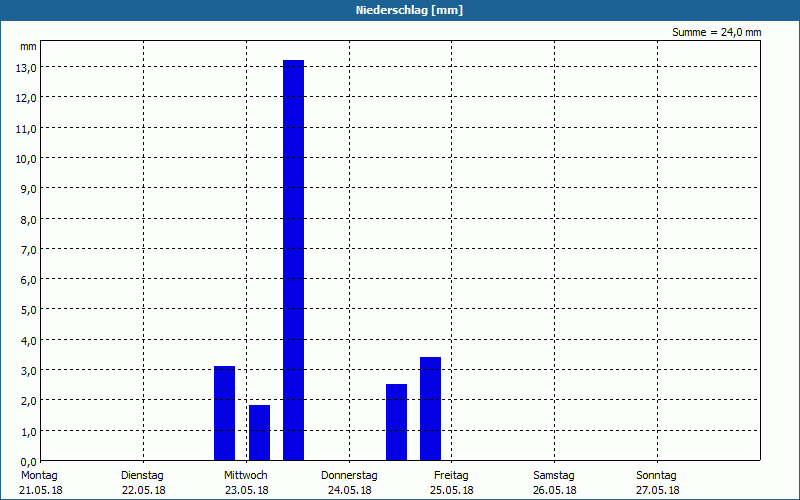Click the 2,0 y-axis value

point(28,401)
